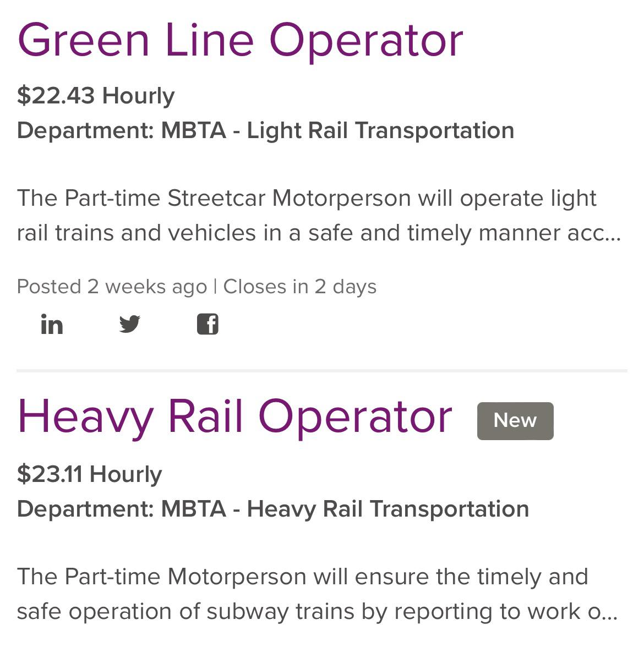Click the $23.11 Hourly pay rate
The image size is (644, 647).
(89, 474)
